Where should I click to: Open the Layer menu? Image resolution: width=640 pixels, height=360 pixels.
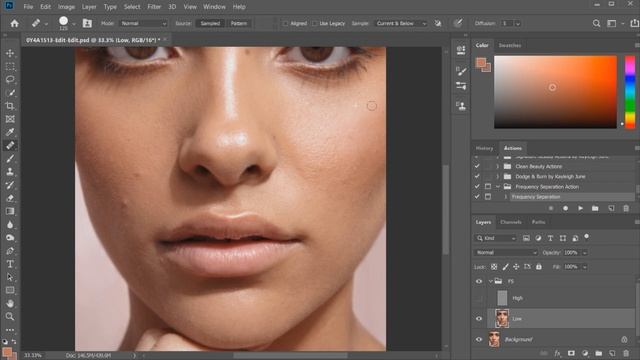pyautogui.click(x=89, y=7)
